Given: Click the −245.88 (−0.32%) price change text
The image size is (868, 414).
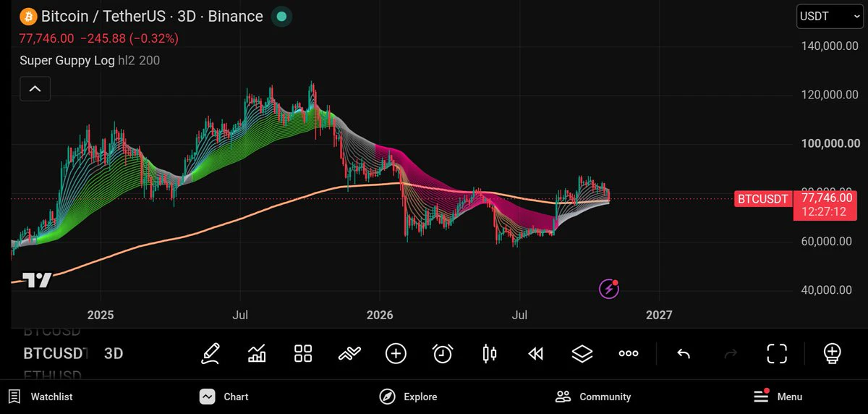Looking at the screenshot, I should (x=129, y=38).
